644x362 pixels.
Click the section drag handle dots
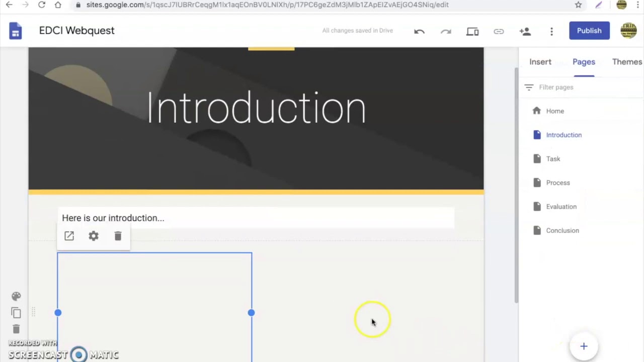[34, 312]
